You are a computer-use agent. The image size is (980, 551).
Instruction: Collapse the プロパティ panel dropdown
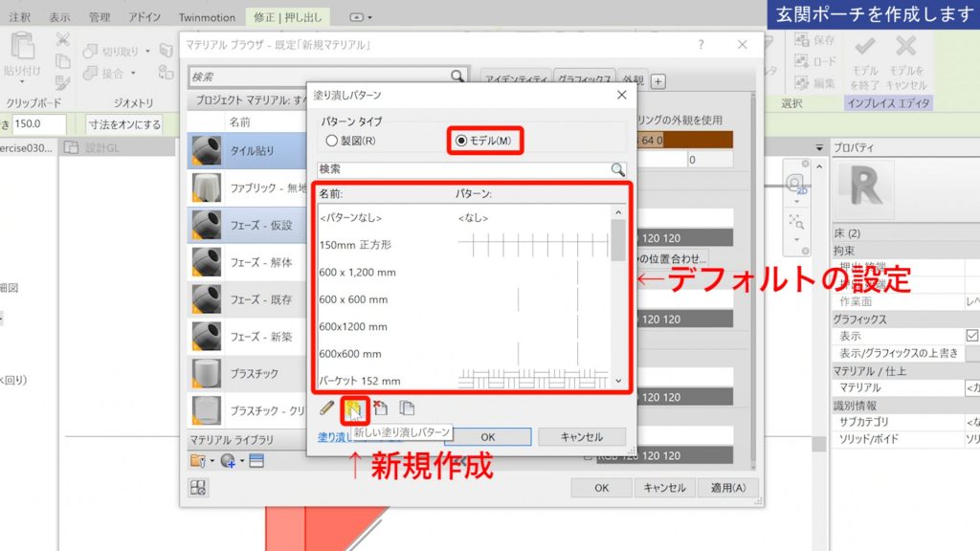tap(819, 146)
